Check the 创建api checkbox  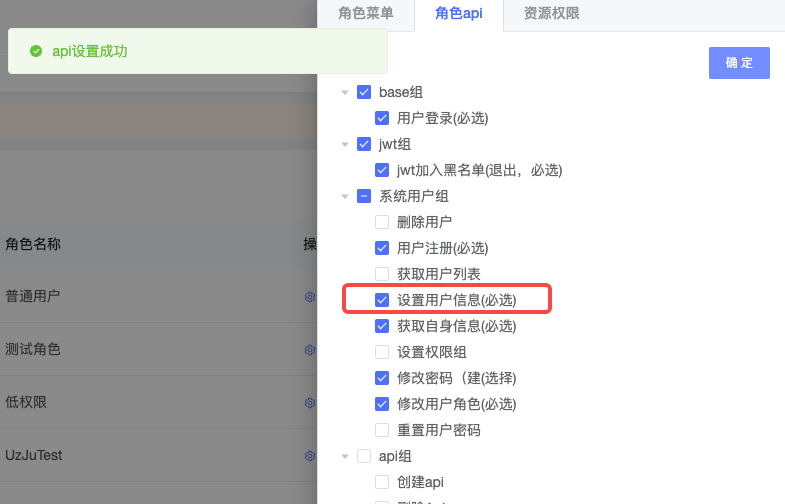pos(382,482)
